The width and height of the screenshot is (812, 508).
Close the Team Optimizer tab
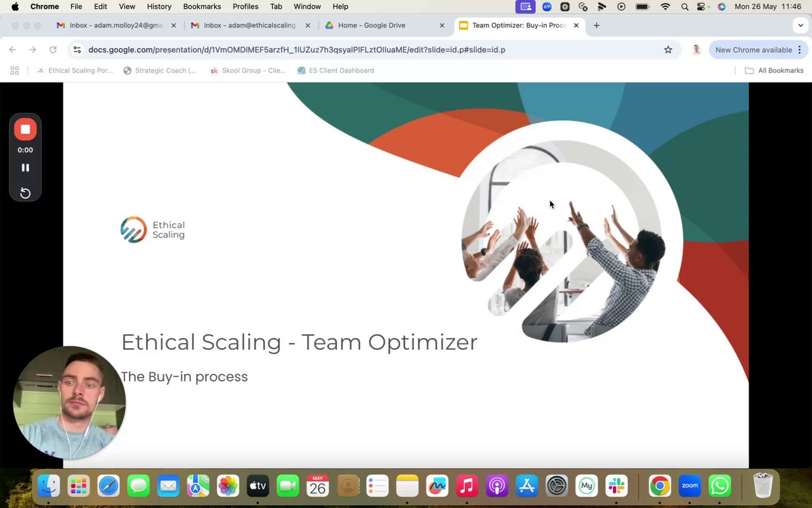[576, 25]
